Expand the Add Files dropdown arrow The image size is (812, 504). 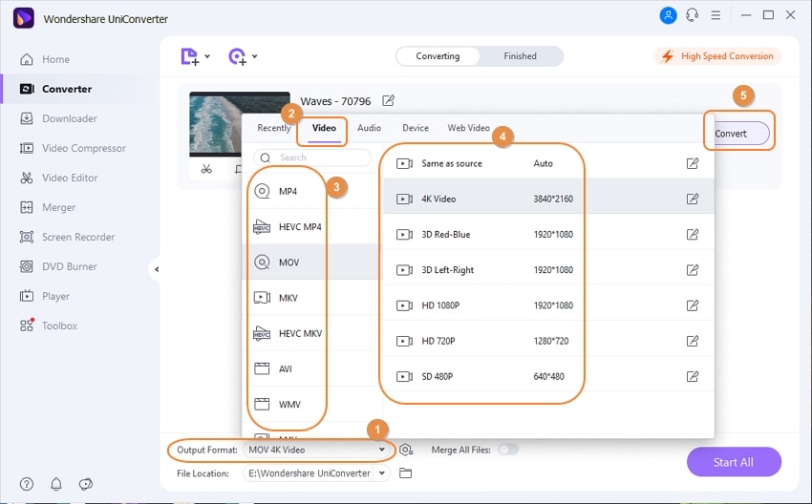(x=207, y=56)
